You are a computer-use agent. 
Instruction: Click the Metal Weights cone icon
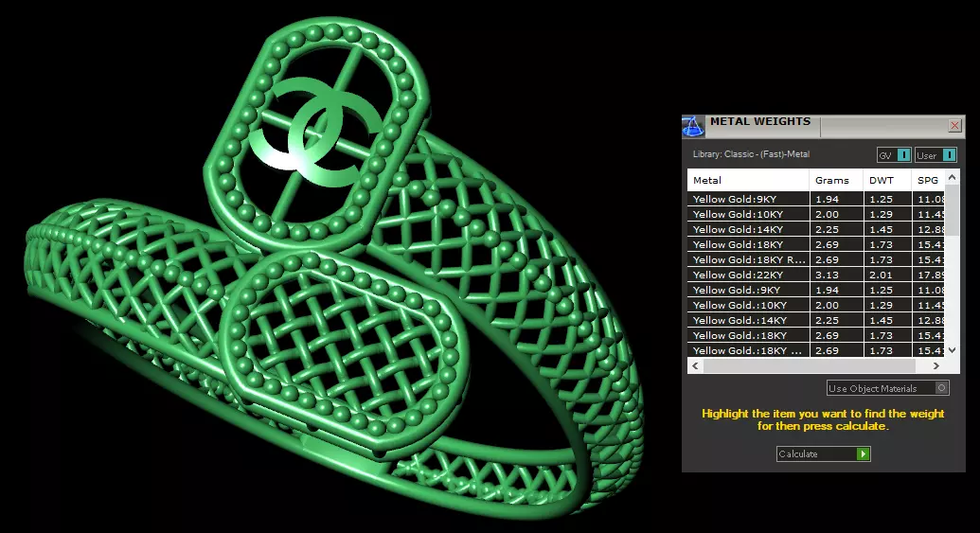click(x=692, y=126)
